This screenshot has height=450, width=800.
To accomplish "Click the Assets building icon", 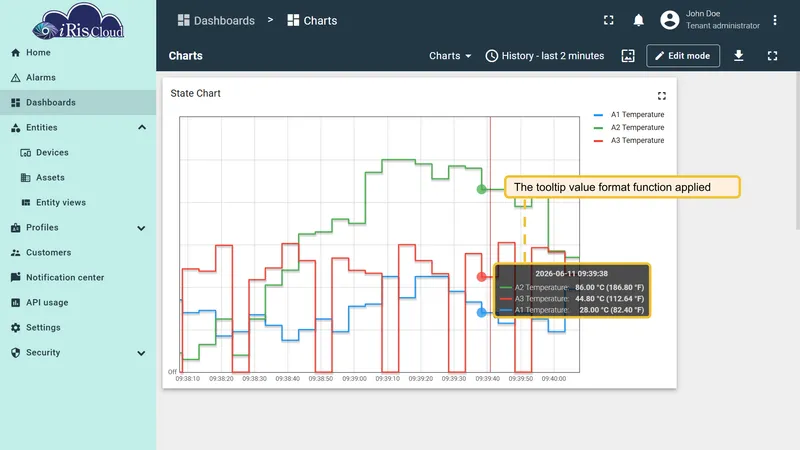I will (26, 178).
